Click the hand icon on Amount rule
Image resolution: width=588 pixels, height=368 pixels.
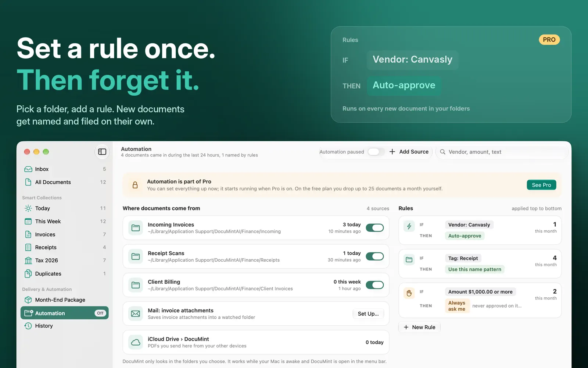coord(409,293)
